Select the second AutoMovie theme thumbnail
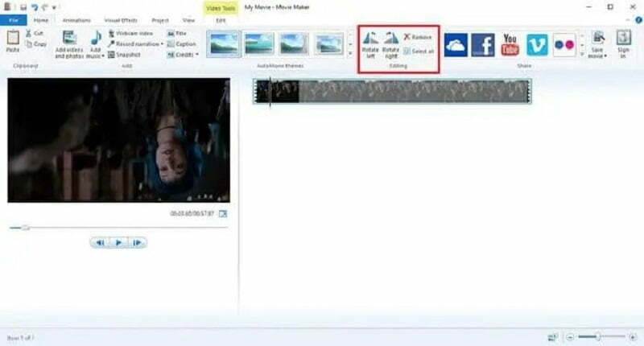The width and height of the screenshot is (644, 346). (x=258, y=43)
